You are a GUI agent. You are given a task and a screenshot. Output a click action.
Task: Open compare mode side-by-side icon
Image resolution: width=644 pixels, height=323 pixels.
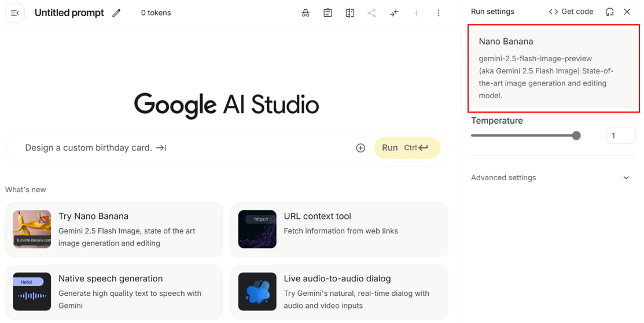349,13
